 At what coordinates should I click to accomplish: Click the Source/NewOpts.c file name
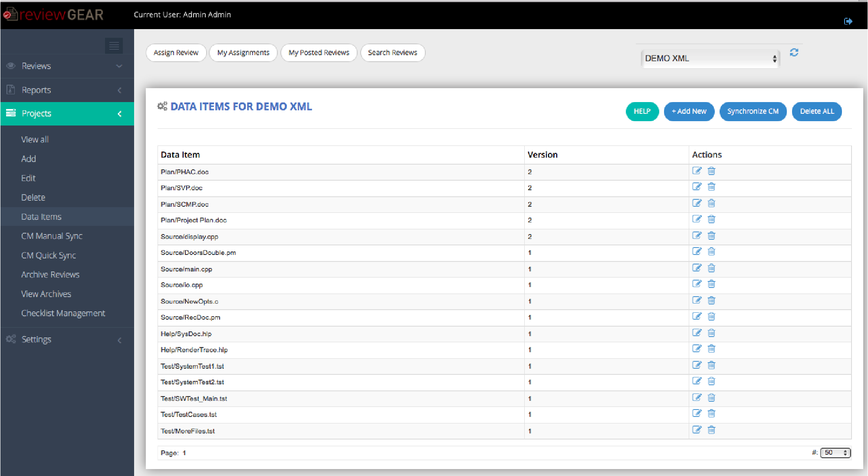(x=189, y=301)
